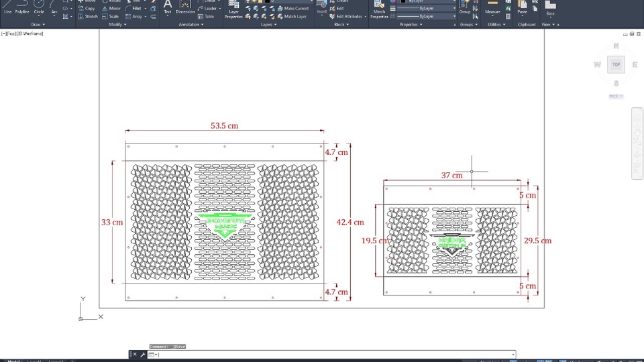Expand the Draw panel
The height and width of the screenshot is (362, 644).
pyautogui.click(x=38, y=25)
